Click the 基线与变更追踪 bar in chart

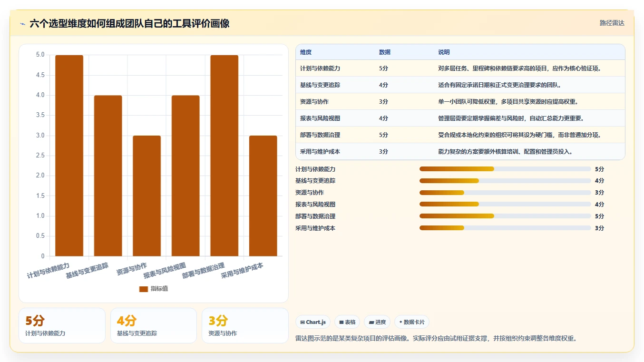[x=108, y=176]
